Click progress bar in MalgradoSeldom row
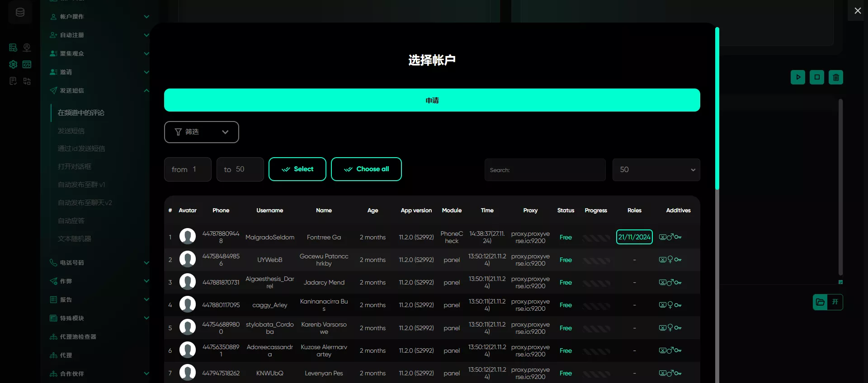The width and height of the screenshot is (868, 383). coord(596,238)
